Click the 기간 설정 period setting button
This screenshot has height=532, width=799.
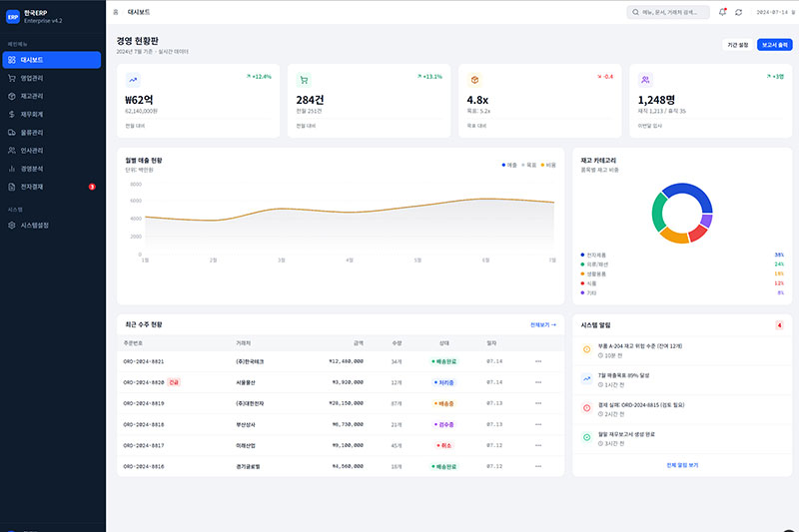pyautogui.click(x=737, y=45)
